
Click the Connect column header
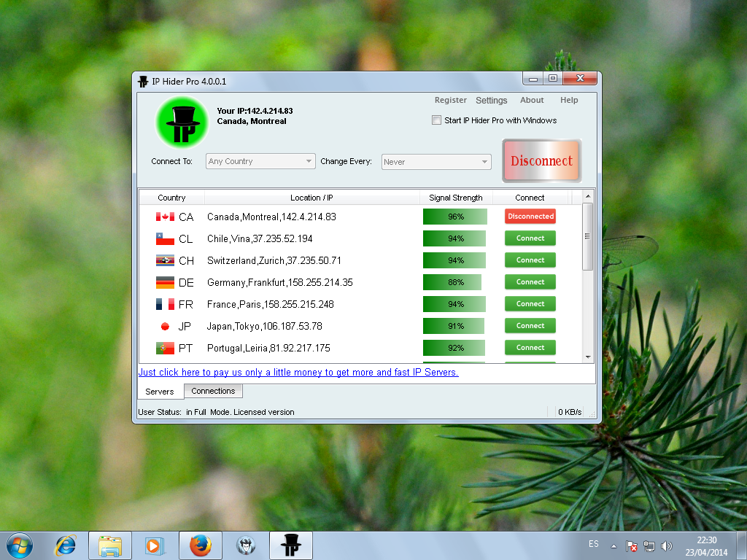pyautogui.click(x=530, y=198)
